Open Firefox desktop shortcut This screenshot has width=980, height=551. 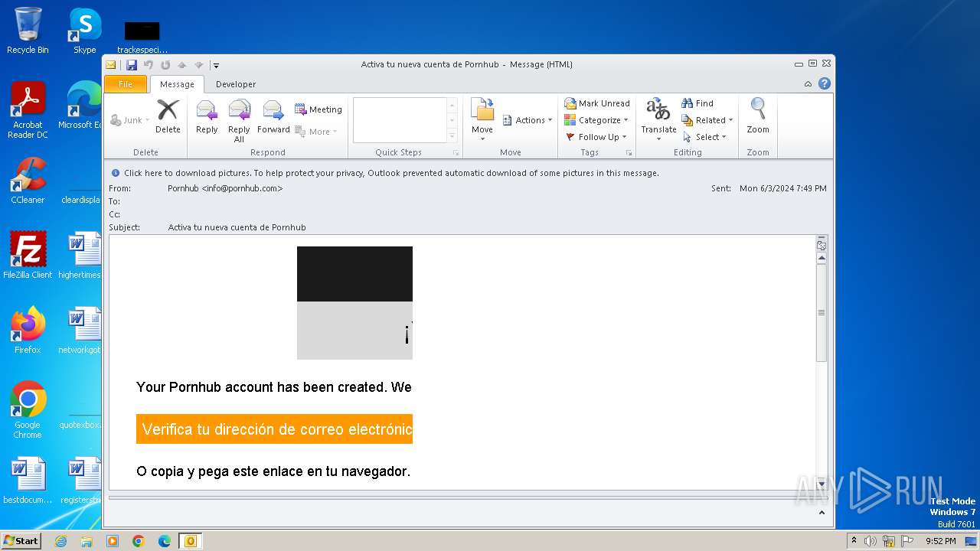(28, 331)
